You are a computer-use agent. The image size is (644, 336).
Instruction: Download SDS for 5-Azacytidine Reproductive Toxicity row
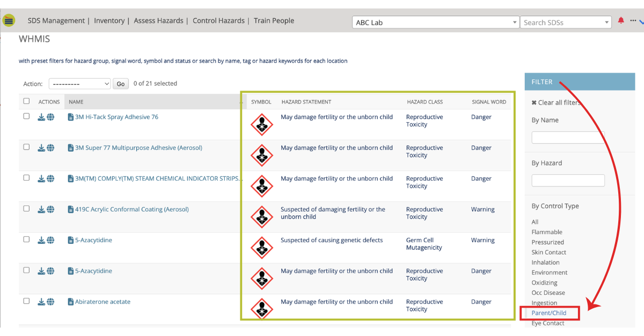click(41, 271)
